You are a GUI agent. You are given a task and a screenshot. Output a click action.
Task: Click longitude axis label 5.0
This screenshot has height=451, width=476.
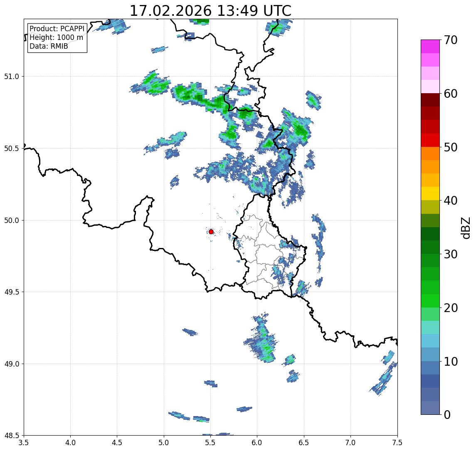[x=164, y=443]
